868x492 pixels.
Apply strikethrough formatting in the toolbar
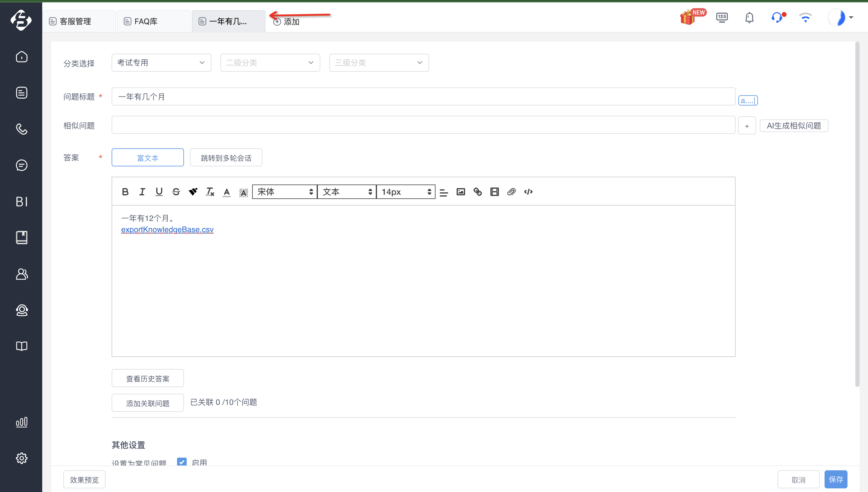click(x=176, y=192)
